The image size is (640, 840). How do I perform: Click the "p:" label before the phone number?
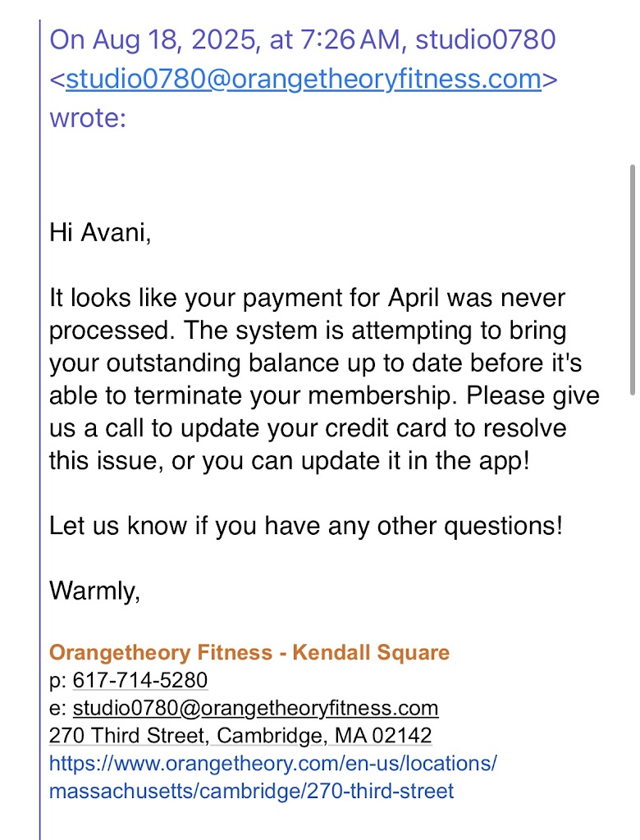click(57, 680)
